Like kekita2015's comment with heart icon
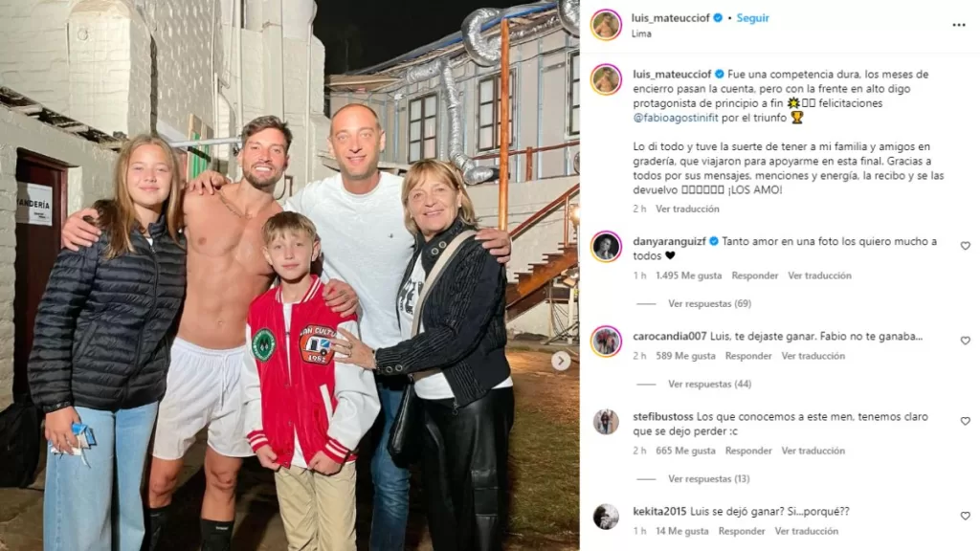 (x=965, y=516)
